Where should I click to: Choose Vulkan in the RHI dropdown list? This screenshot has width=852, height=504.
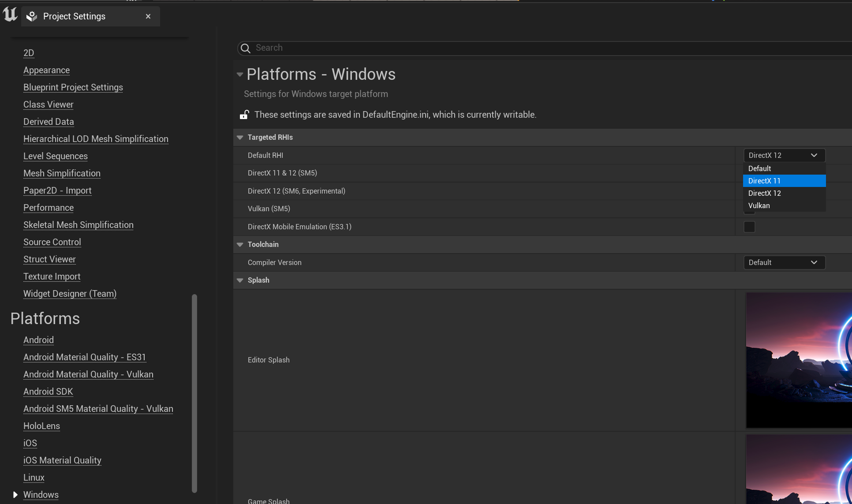[x=784, y=205]
